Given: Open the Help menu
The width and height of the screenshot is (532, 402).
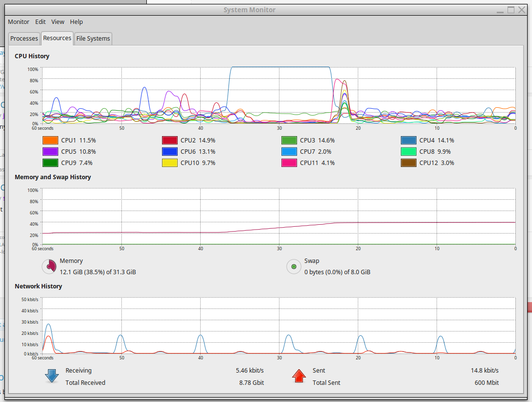Looking at the screenshot, I should pyautogui.click(x=76, y=22).
